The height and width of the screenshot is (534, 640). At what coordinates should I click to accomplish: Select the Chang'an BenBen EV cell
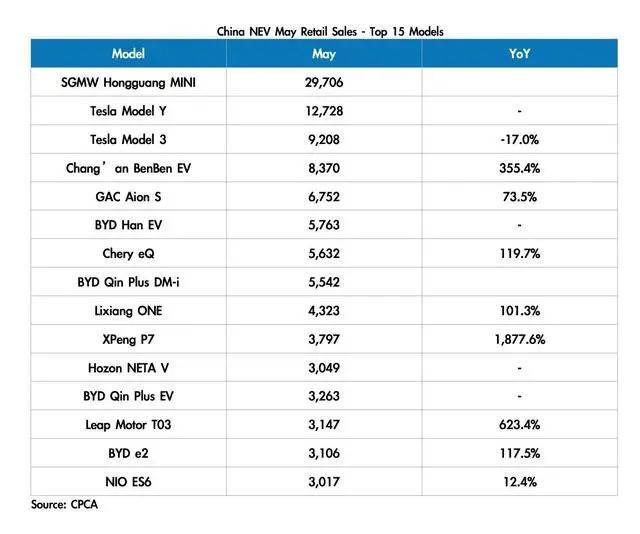pyautogui.click(x=128, y=168)
